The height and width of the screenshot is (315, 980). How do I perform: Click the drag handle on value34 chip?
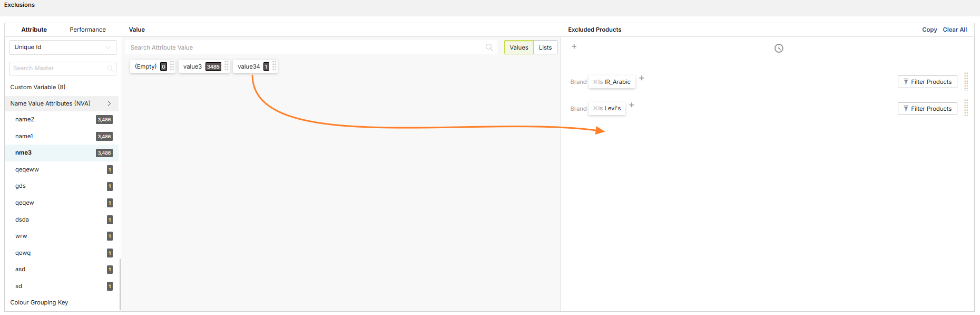click(275, 66)
